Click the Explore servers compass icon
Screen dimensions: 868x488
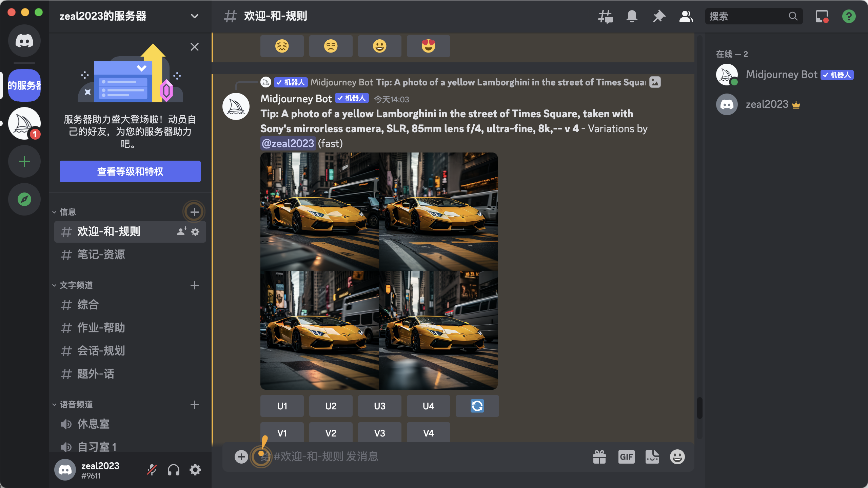24,199
